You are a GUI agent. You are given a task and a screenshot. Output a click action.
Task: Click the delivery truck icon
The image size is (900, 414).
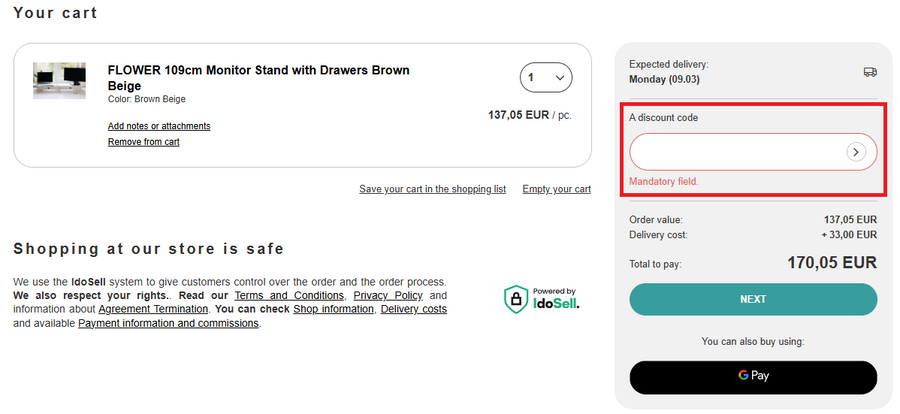click(870, 72)
